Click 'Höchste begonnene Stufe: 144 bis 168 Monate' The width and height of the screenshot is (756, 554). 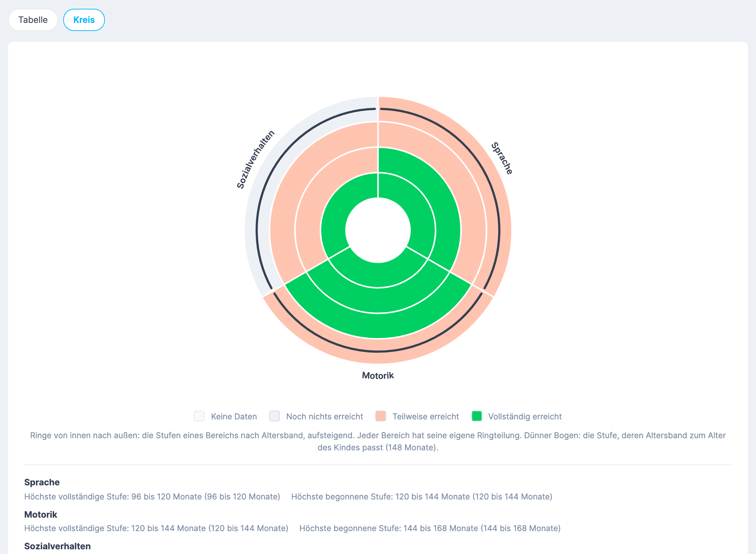pos(430,528)
